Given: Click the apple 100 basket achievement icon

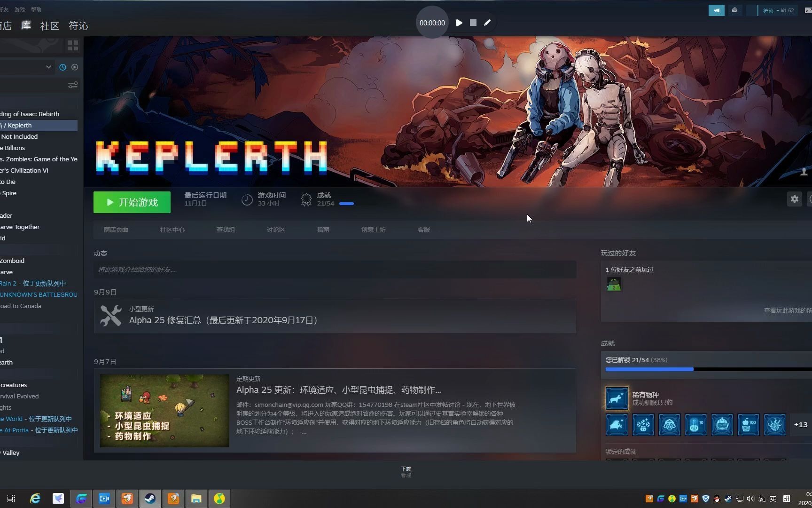Looking at the screenshot, I should 749,425.
